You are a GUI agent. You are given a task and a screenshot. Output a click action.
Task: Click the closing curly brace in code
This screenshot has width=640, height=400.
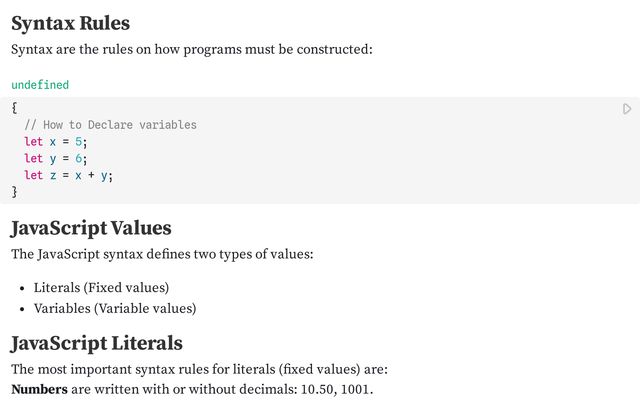14,191
